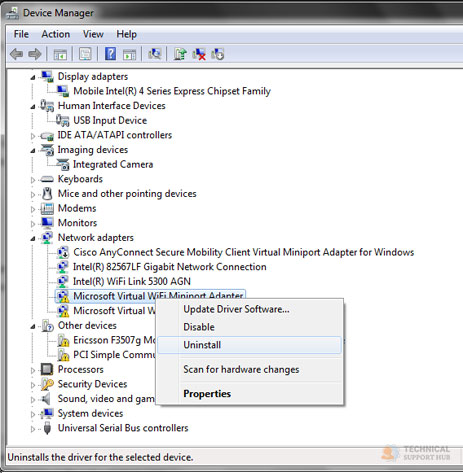Image resolution: width=463 pixels, height=473 pixels.
Task: Open the Help question mark toolbar icon
Action: 110,54
